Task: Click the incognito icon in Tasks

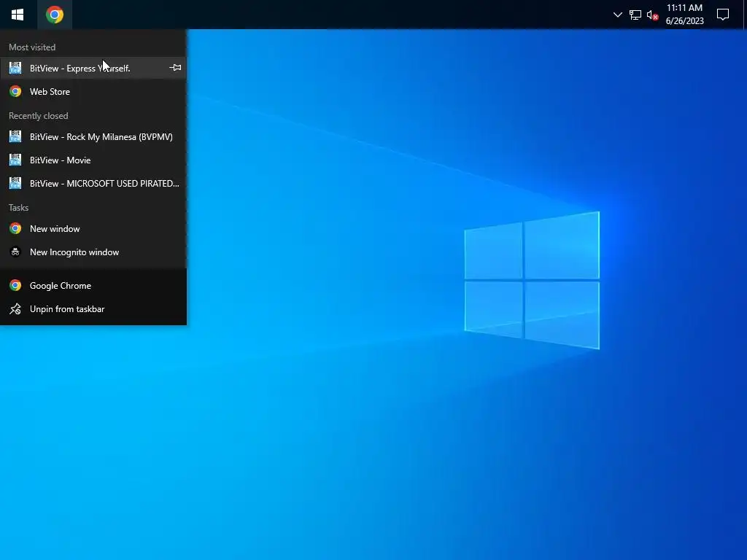Action: click(x=15, y=252)
